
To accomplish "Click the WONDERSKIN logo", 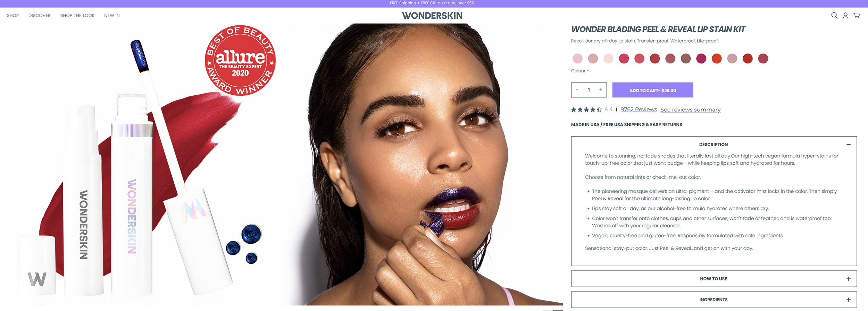I will coord(432,16).
